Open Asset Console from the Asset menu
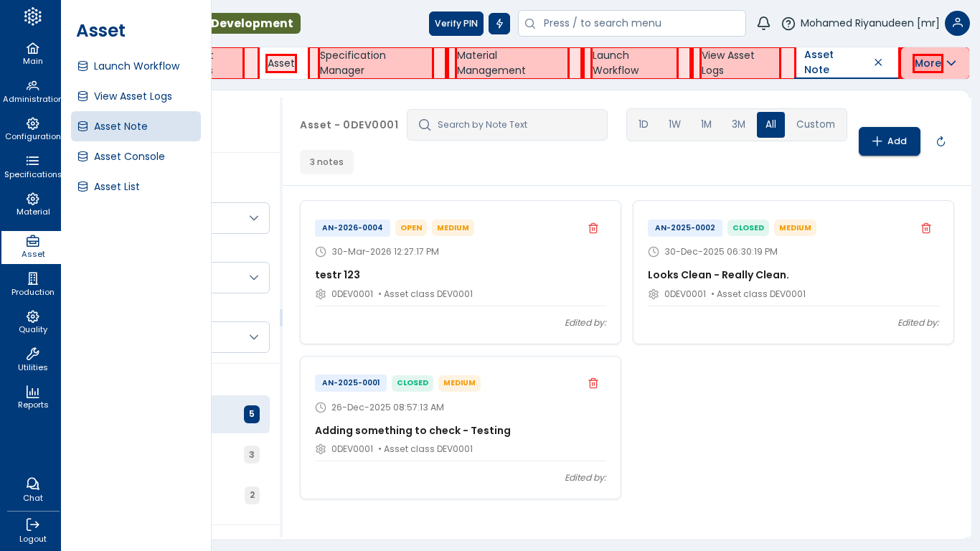 tap(129, 156)
